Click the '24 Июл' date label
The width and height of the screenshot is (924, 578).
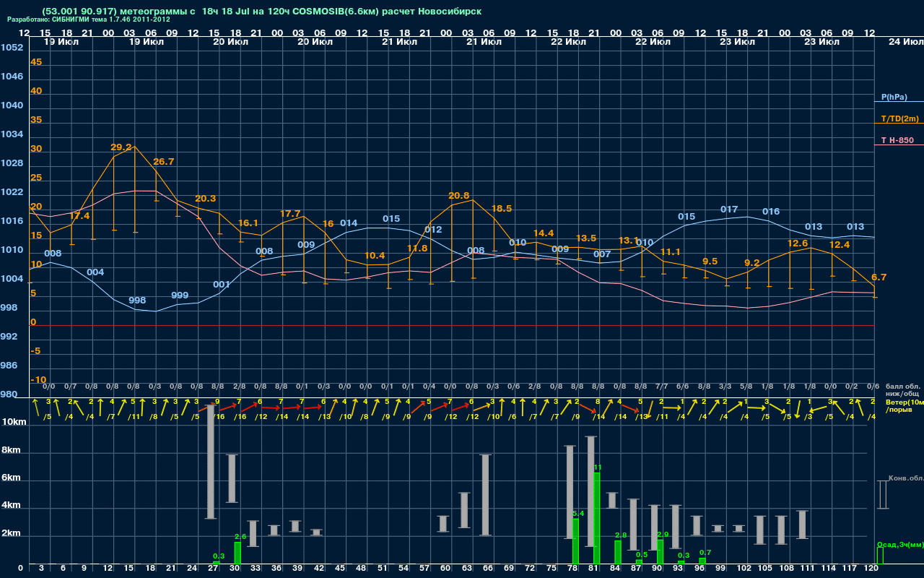tap(905, 42)
